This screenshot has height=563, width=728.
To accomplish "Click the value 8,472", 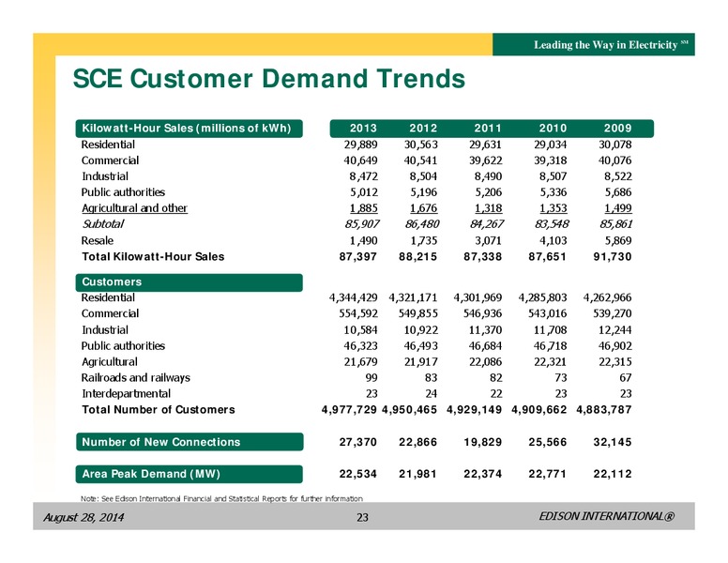I will pyautogui.click(x=364, y=176).
